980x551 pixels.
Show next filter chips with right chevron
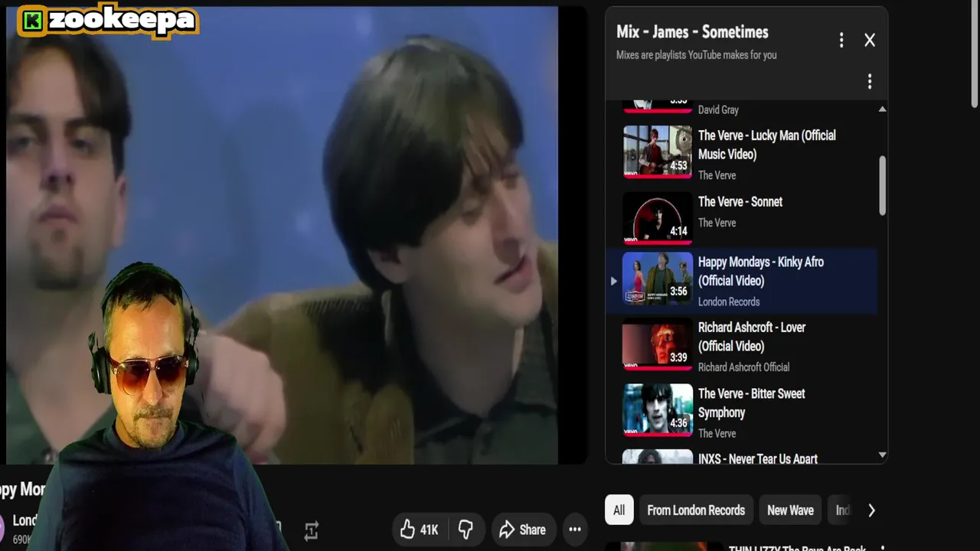[x=871, y=510]
